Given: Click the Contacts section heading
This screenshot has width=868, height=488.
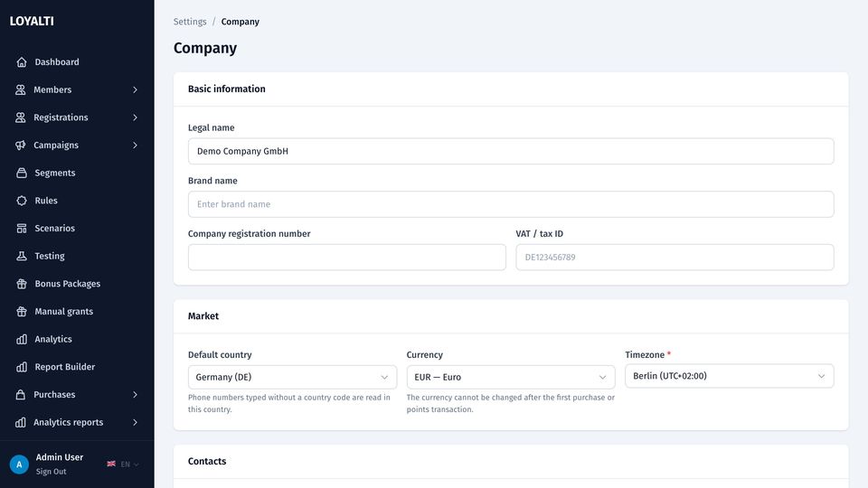Looking at the screenshot, I should [x=207, y=462].
